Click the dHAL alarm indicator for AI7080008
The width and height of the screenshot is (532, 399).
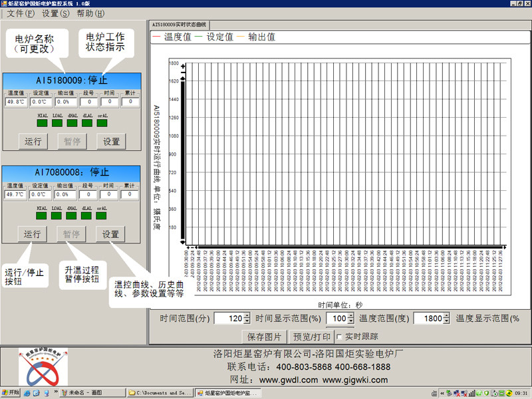tap(72, 215)
